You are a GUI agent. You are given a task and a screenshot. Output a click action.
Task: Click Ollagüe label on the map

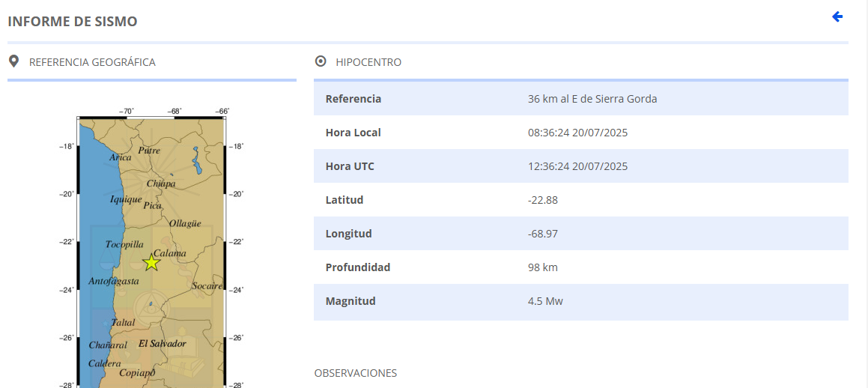[185, 224]
